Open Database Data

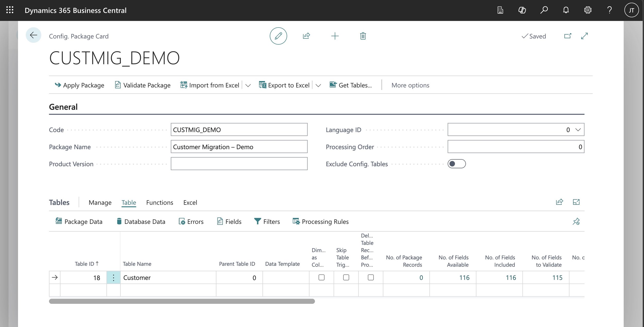141,222
